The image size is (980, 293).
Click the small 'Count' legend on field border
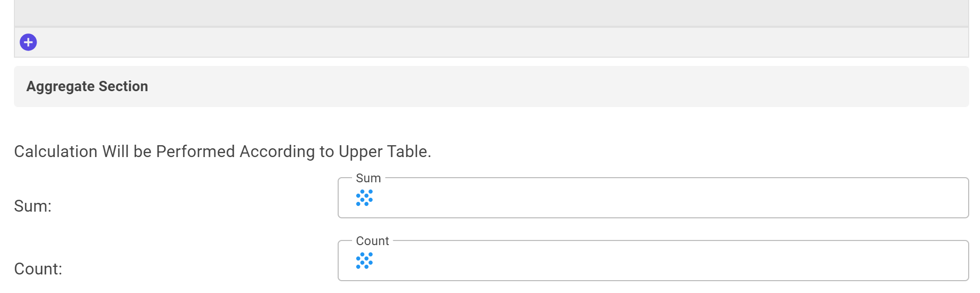tap(373, 241)
